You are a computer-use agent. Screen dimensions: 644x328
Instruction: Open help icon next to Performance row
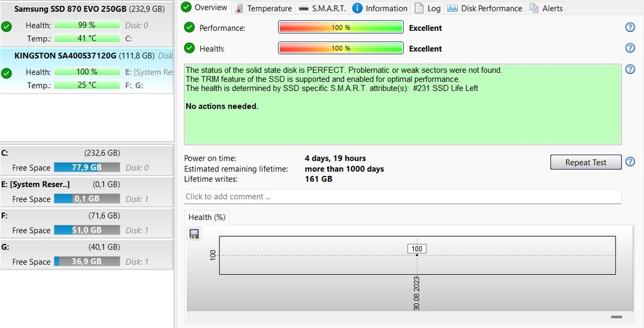pos(630,27)
